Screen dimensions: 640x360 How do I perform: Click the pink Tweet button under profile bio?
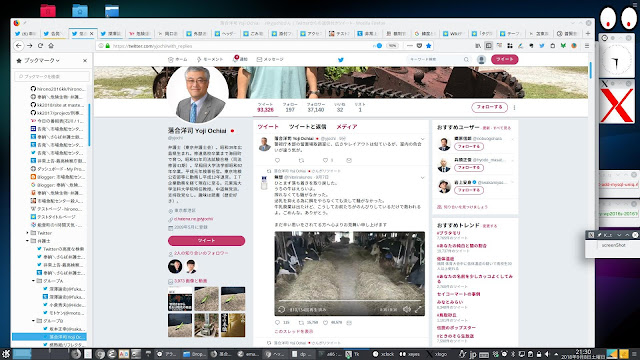(x=206, y=241)
